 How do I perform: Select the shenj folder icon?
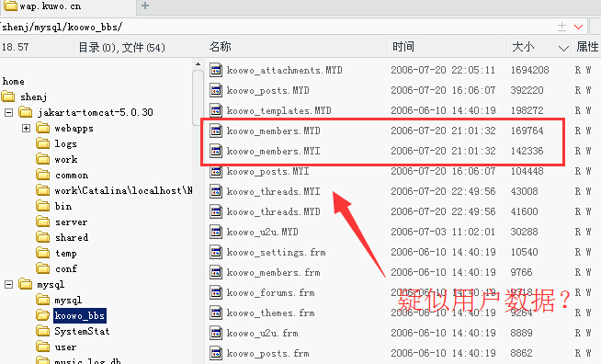click(8, 97)
